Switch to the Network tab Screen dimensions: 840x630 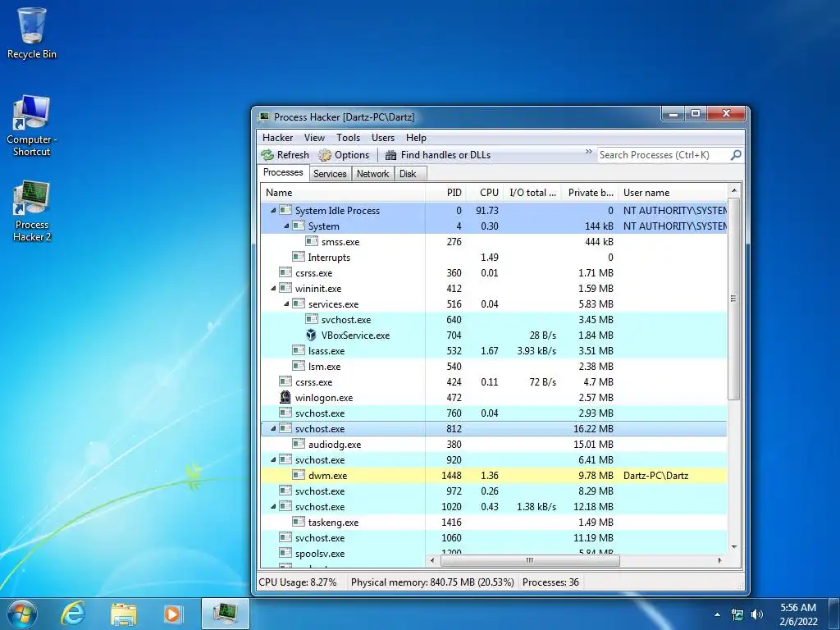[373, 174]
